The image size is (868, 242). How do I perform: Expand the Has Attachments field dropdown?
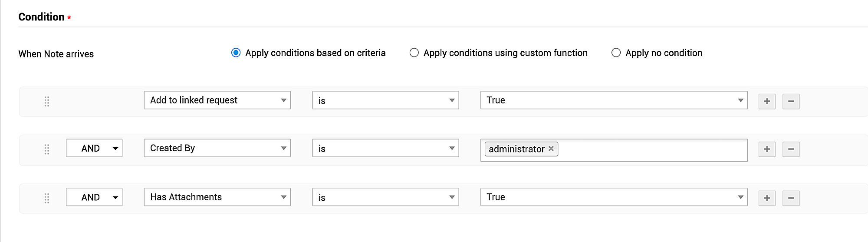click(x=217, y=197)
